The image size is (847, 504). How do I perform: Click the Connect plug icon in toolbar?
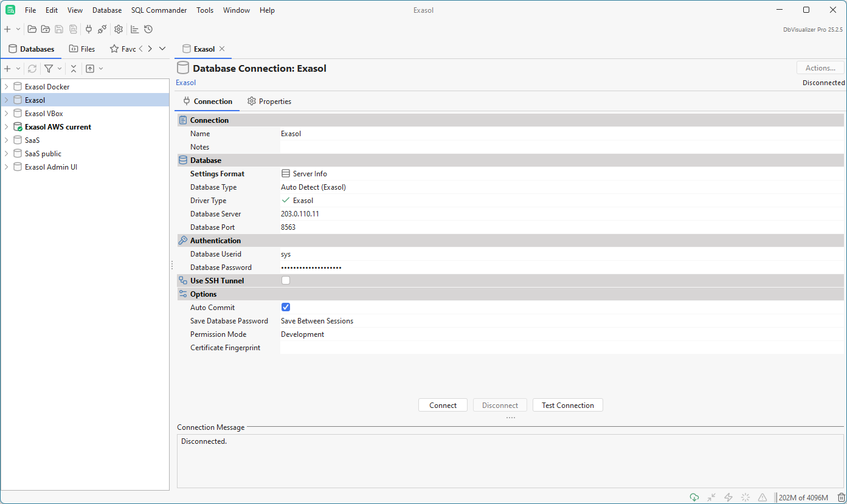coord(89,29)
